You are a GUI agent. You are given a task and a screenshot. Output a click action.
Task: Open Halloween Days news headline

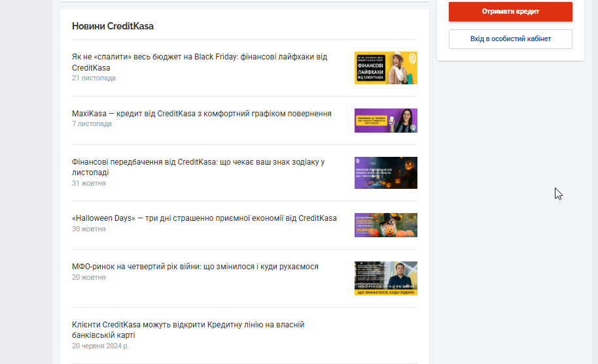(x=204, y=218)
